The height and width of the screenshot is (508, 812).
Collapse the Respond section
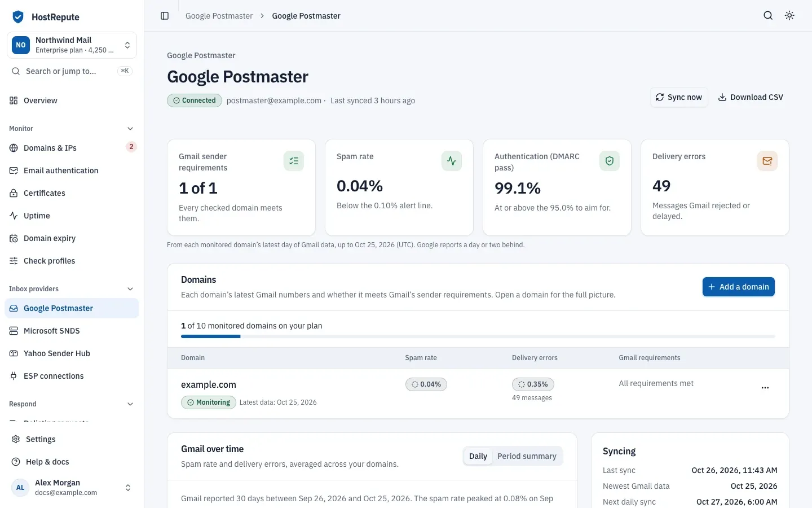click(72, 404)
